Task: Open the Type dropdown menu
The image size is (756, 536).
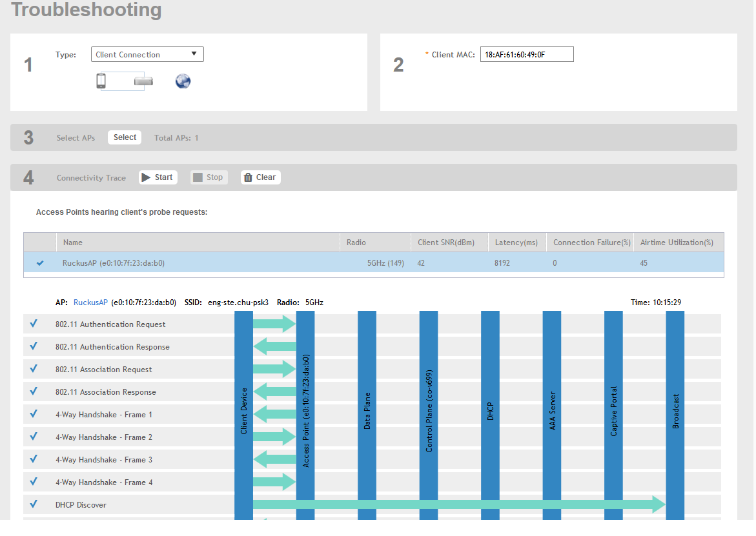Action: coord(147,55)
